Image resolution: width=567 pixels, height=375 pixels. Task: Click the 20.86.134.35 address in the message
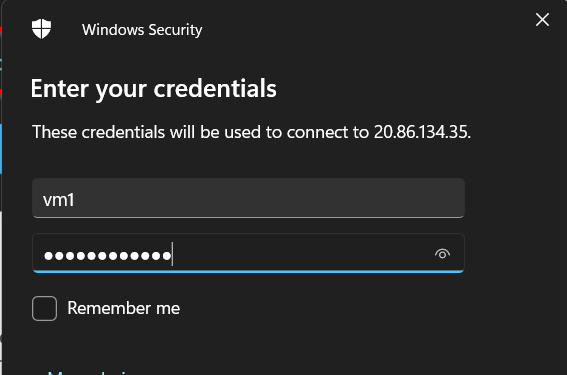click(x=422, y=132)
